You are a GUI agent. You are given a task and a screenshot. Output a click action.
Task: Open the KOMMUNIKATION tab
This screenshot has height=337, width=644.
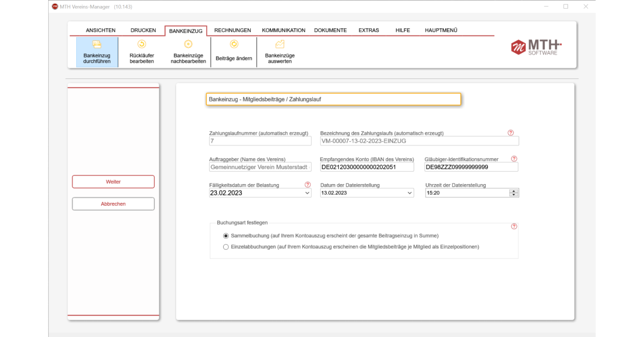click(x=283, y=31)
